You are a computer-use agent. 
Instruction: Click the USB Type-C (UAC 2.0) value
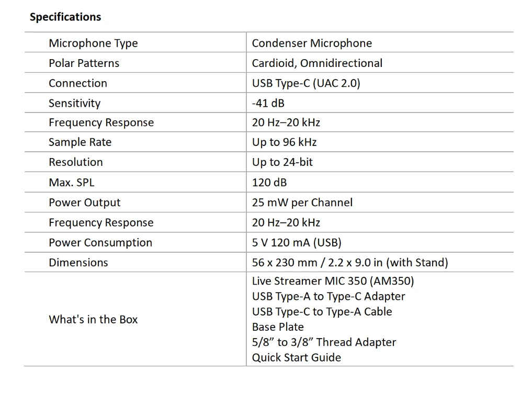[306, 83]
